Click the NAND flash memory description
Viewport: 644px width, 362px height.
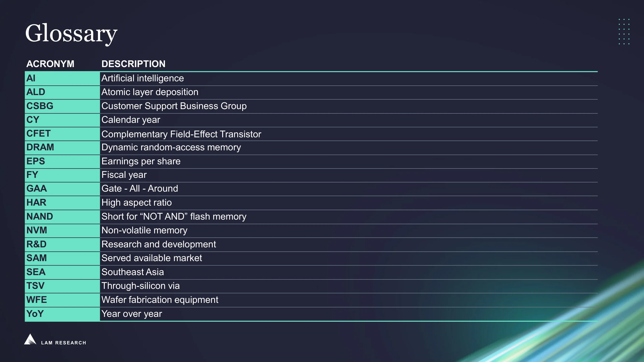(x=174, y=217)
